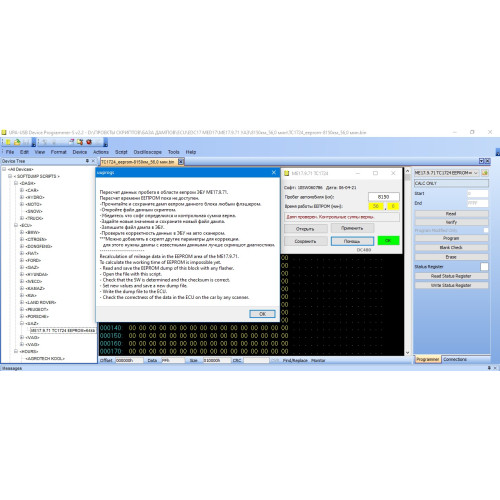This screenshot has width=500, height=500.
Task: Toggle the Program Modified Only checkbox
Action: pos(486,230)
